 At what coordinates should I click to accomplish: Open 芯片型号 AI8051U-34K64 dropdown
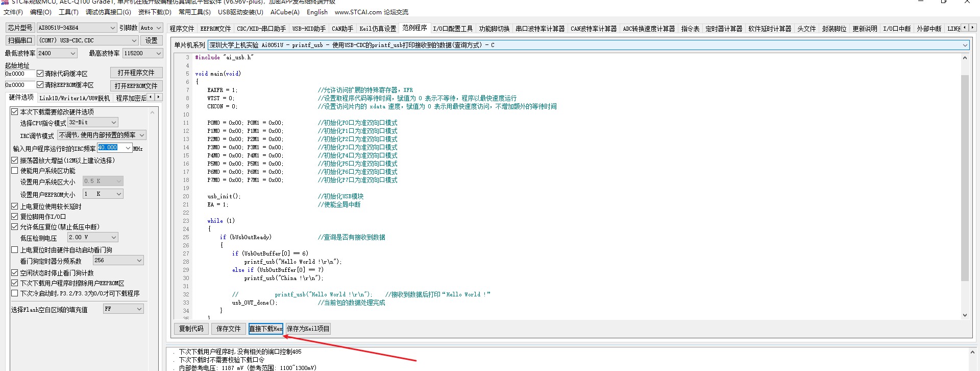tap(77, 28)
